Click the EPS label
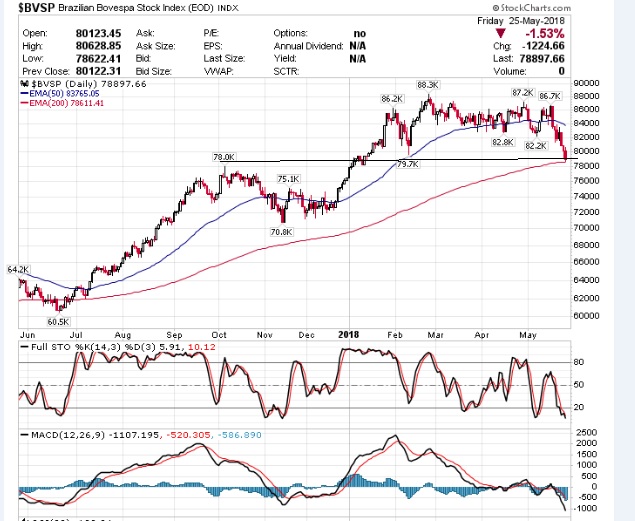Viewport: 635px width, 521px height. coord(213,46)
